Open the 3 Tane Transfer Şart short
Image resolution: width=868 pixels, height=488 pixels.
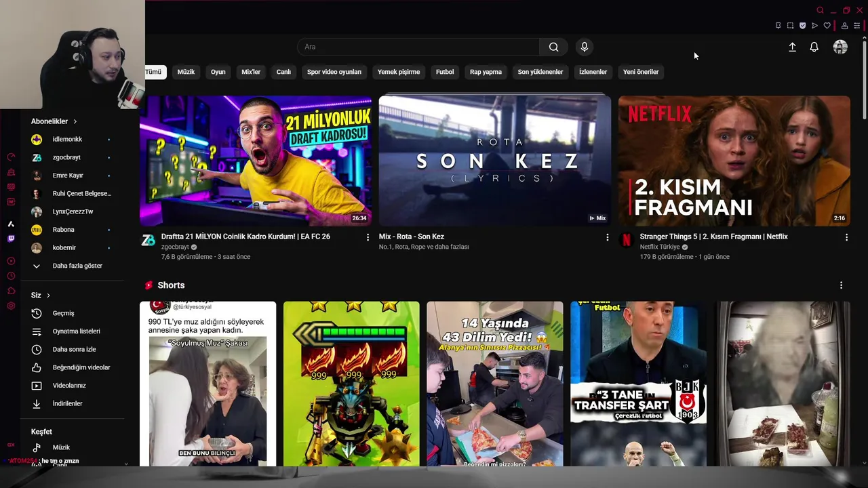(638, 384)
